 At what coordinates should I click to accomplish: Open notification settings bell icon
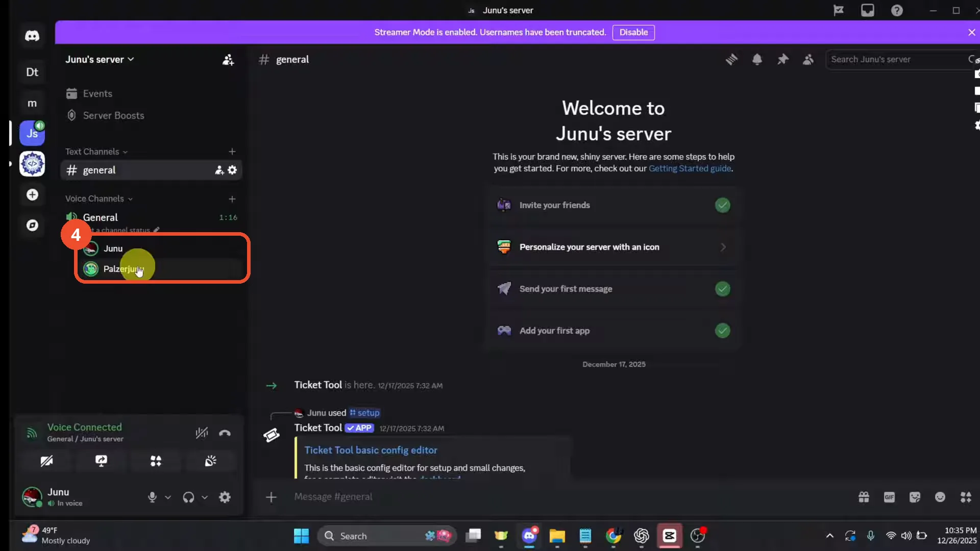[757, 60]
